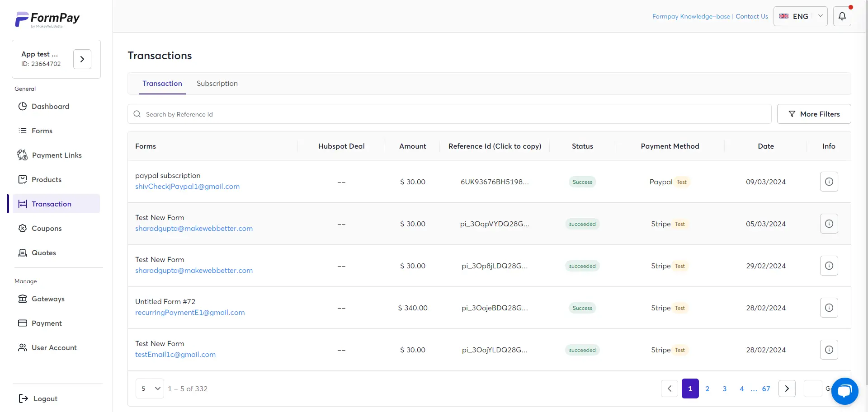This screenshot has height=412, width=868.
Task: Select the Transaction tab
Action: pyautogui.click(x=162, y=83)
